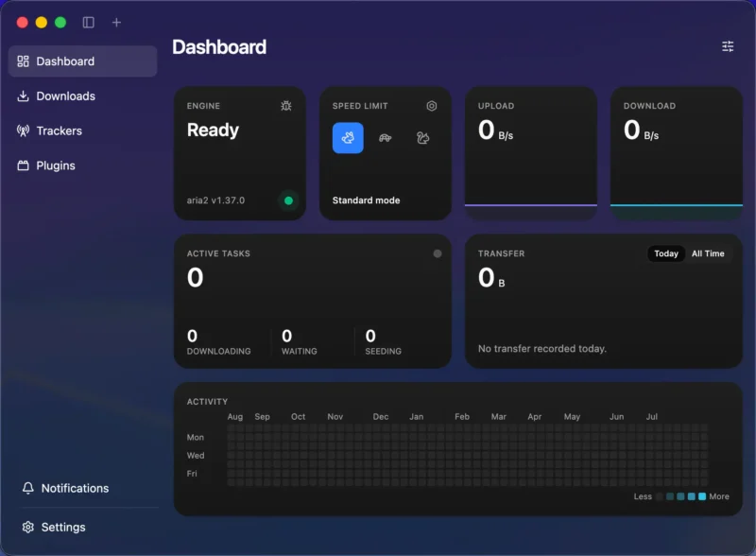Open the Trackers section

pos(82,130)
